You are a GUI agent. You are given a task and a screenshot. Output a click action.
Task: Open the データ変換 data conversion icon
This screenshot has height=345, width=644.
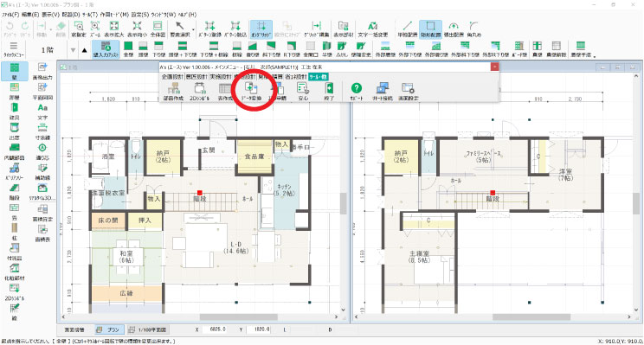click(x=251, y=92)
